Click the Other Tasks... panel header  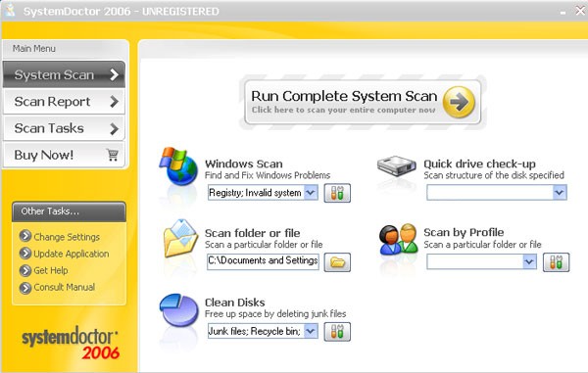(x=69, y=211)
